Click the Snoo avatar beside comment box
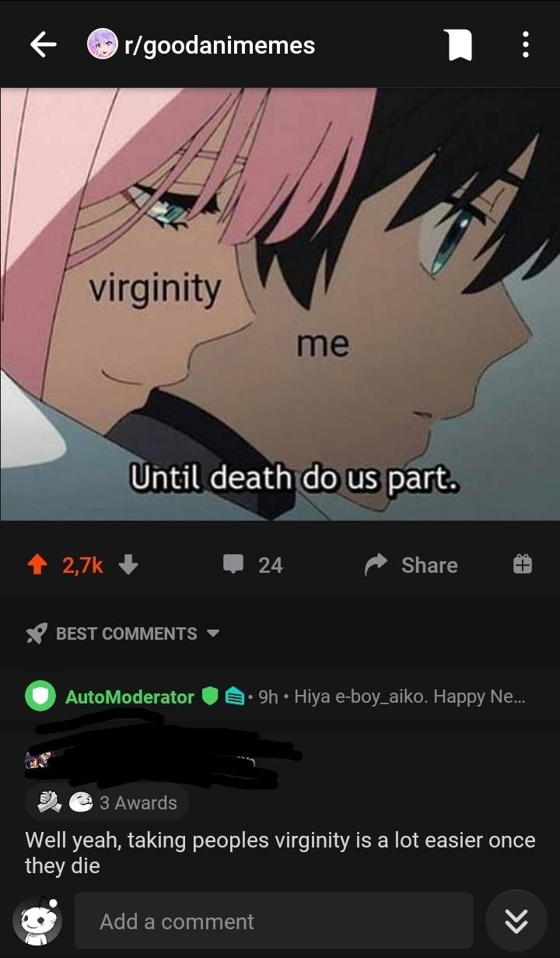 (x=37, y=923)
